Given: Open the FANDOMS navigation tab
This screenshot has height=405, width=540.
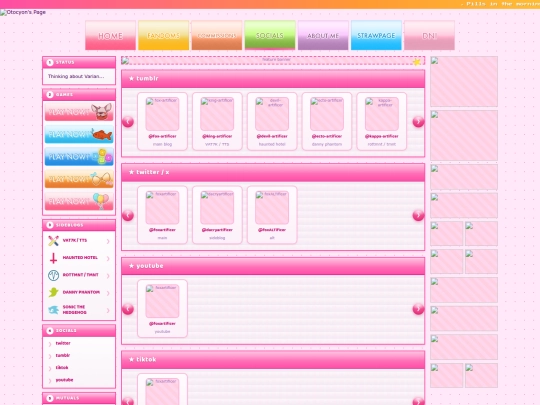Looking at the screenshot, I should point(163,35).
